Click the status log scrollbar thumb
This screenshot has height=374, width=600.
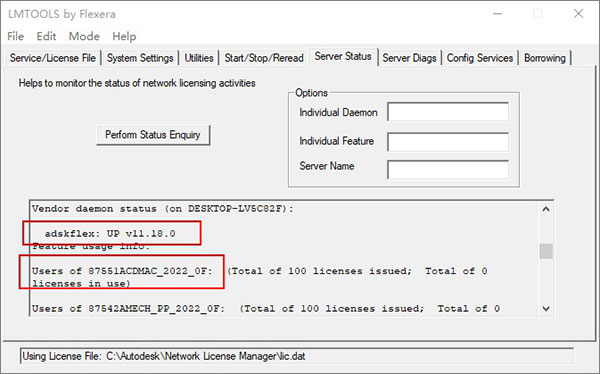click(x=546, y=251)
